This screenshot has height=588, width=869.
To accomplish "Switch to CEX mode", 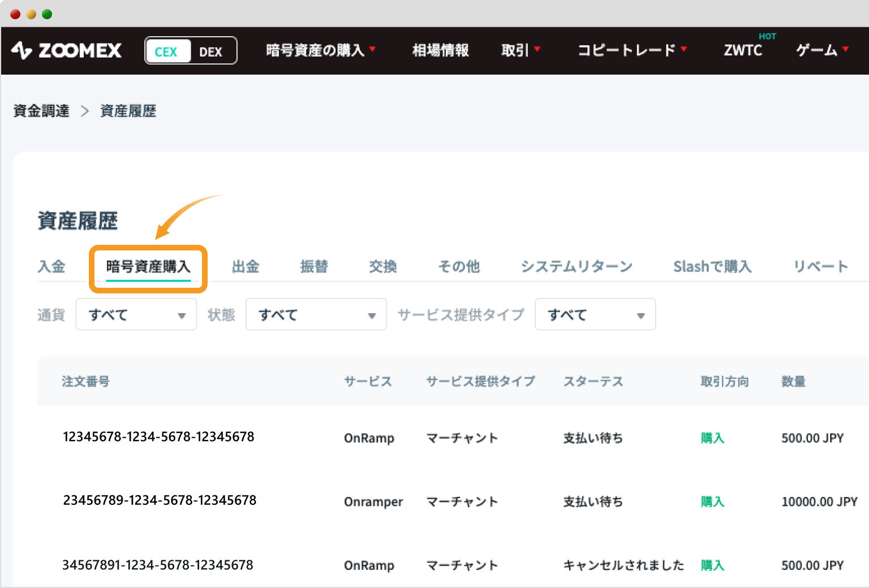I will coord(168,51).
